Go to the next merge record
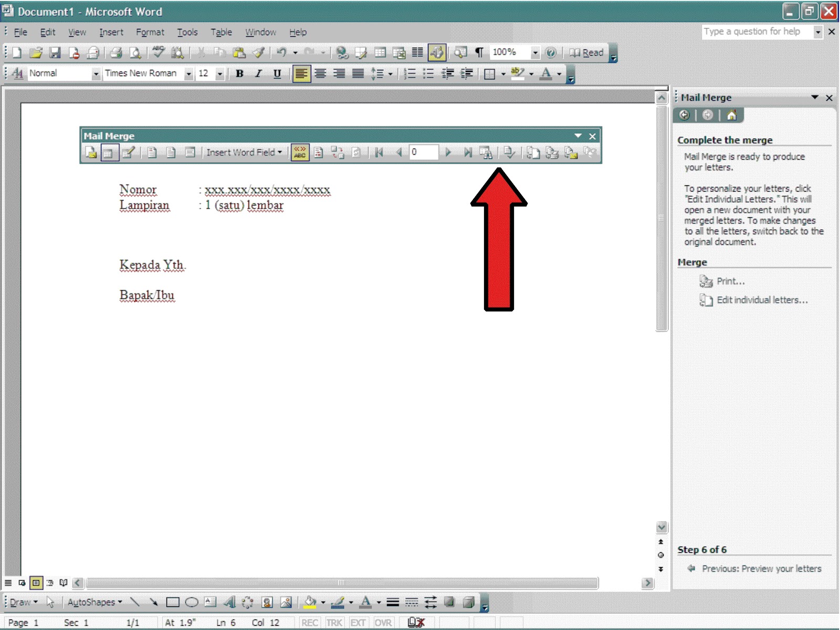 tap(448, 152)
